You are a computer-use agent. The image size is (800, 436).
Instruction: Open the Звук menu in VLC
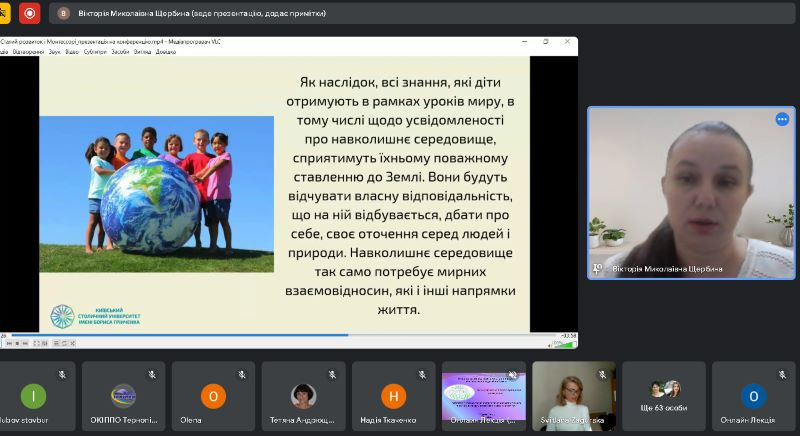(55, 52)
